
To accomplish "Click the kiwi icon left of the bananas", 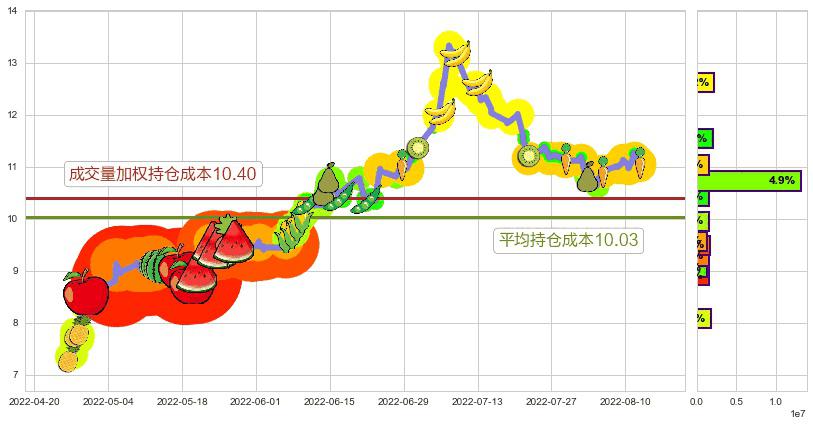I will pyautogui.click(x=418, y=148).
